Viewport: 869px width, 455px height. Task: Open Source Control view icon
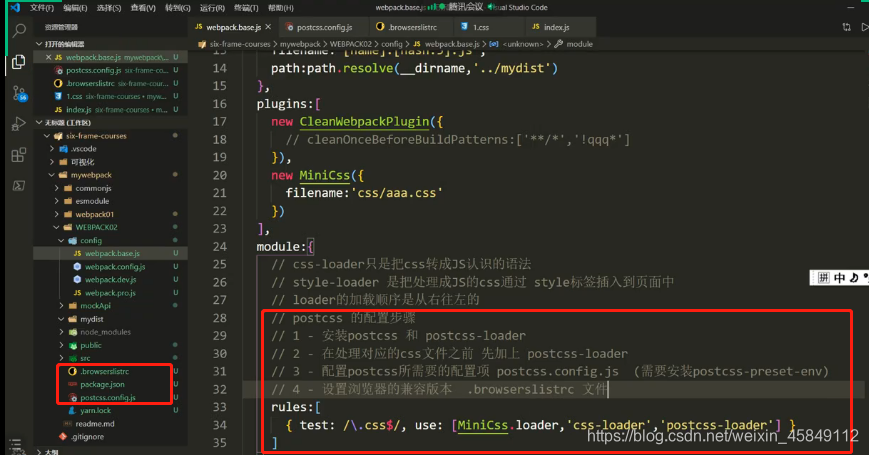19,93
